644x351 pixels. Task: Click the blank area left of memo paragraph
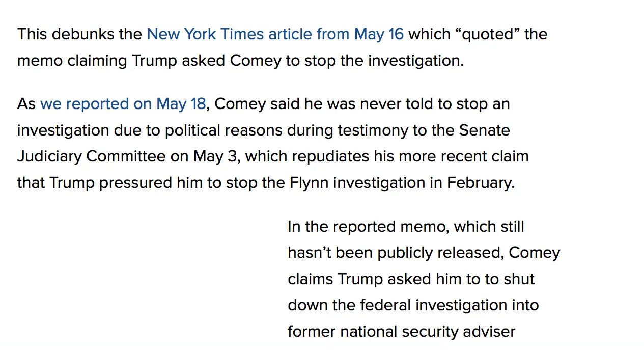[143, 275]
